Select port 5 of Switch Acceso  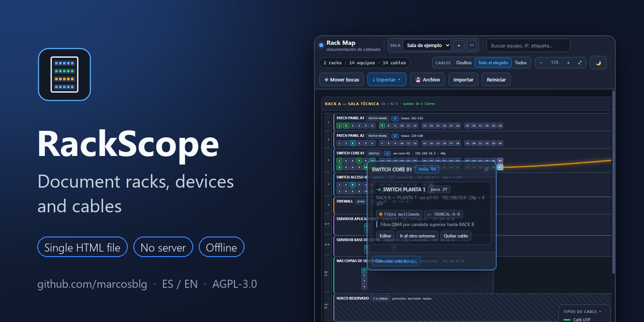[x=353, y=185]
